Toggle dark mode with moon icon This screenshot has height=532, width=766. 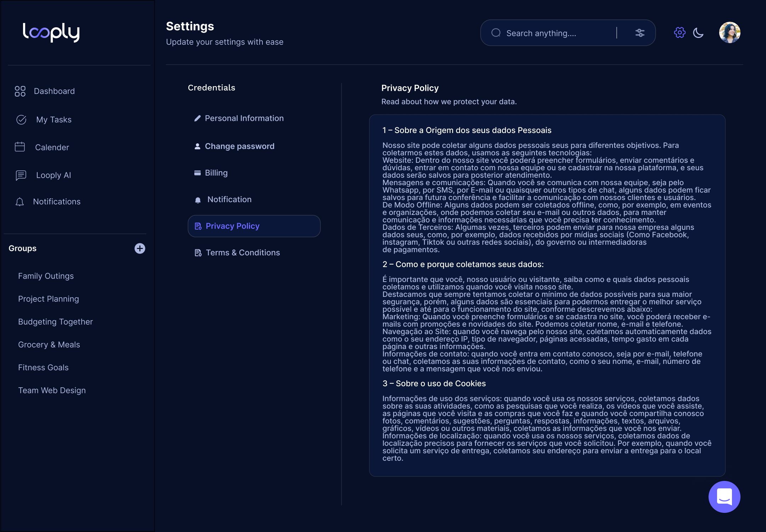(698, 33)
